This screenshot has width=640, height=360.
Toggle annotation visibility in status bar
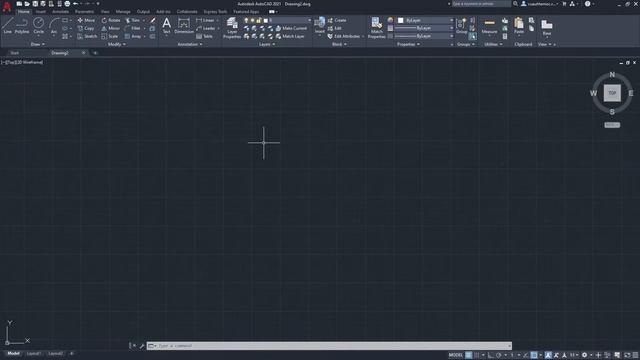pyautogui.click(x=548, y=355)
